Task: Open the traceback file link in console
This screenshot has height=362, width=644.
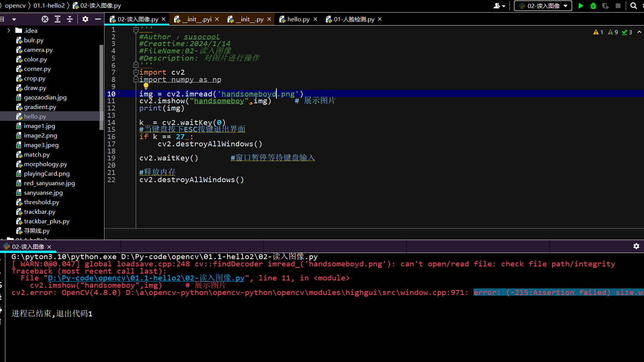Action: (145, 278)
